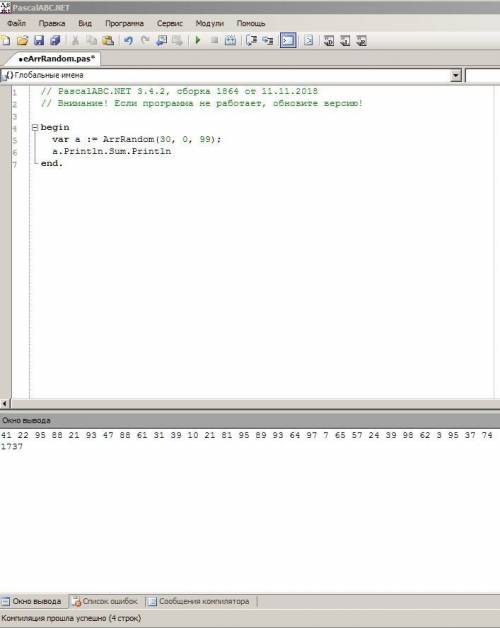Click the New file icon
The image size is (500, 628).
click(x=6, y=40)
